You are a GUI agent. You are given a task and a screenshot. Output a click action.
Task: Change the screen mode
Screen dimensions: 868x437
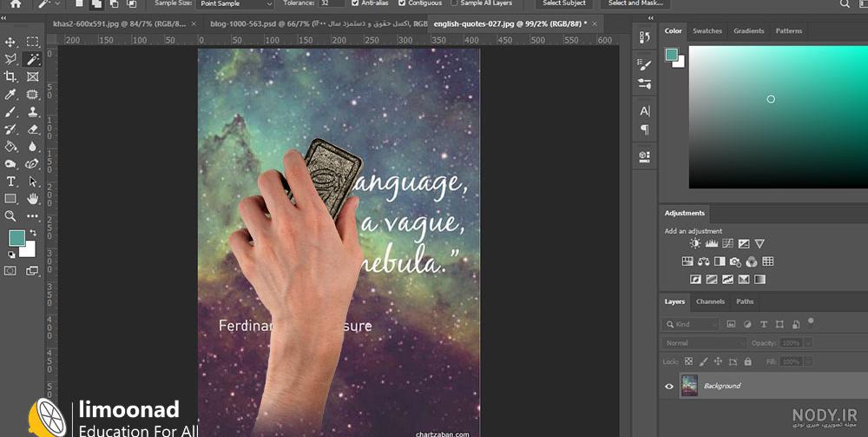tap(32, 271)
